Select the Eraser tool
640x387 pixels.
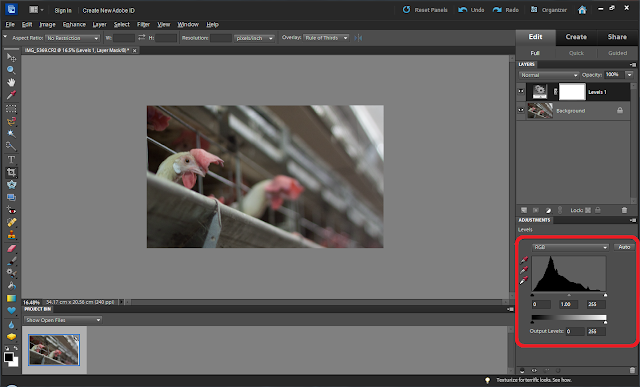(x=11, y=248)
